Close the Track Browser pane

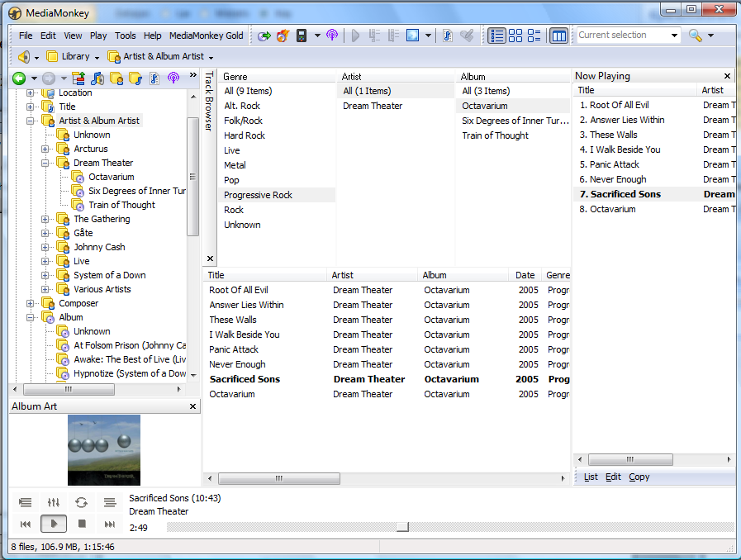coord(211,259)
